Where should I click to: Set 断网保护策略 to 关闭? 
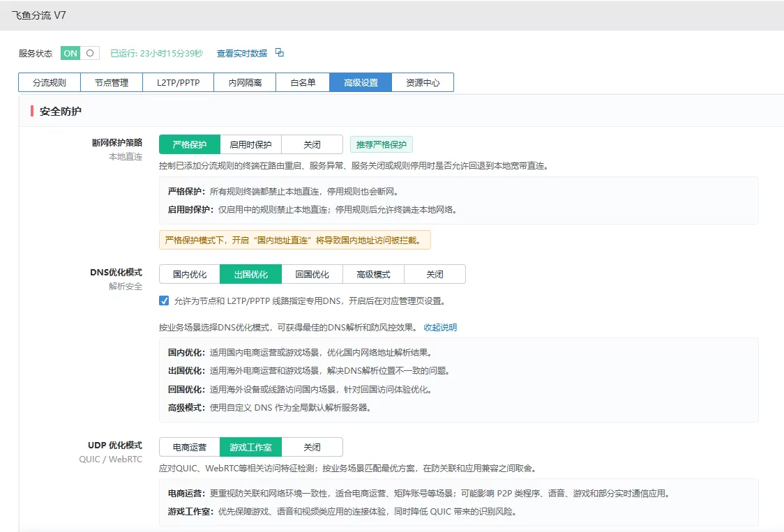pos(312,144)
